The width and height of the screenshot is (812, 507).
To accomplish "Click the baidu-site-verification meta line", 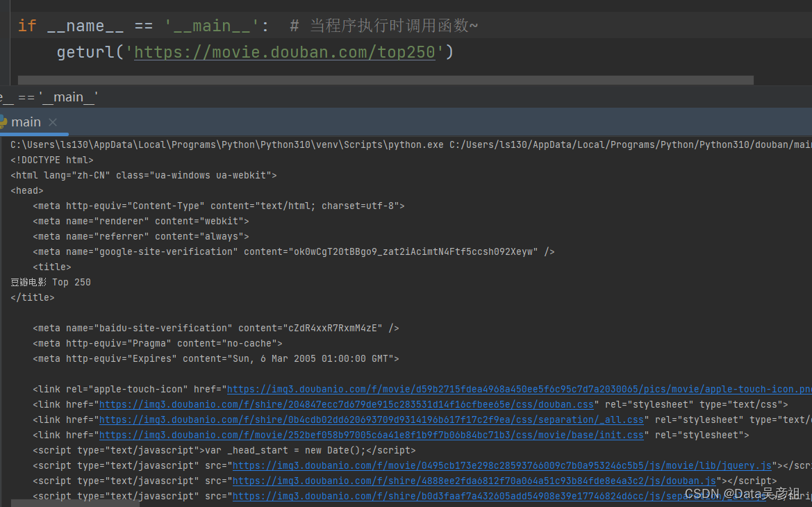I will pos(216,328).
